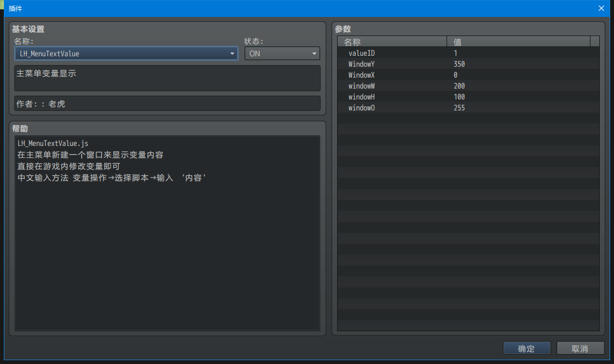The height and width of the screenshot is (364, 614).
Task: Click value 255 for windowO
Action: (x=459, y=108)
